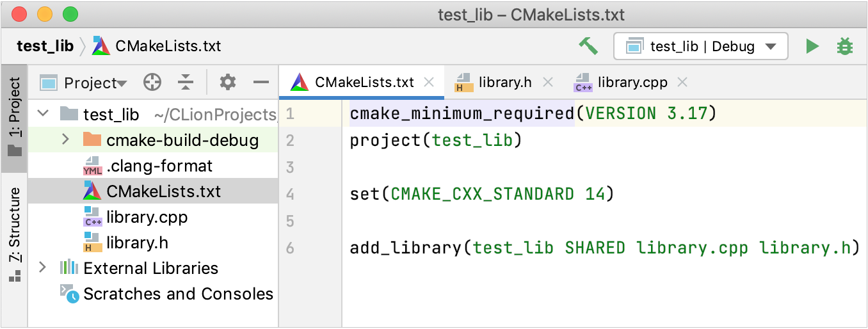Click the Structure tab icon
The width and height of the screenshot is (868, 329).
coord(14,276)
